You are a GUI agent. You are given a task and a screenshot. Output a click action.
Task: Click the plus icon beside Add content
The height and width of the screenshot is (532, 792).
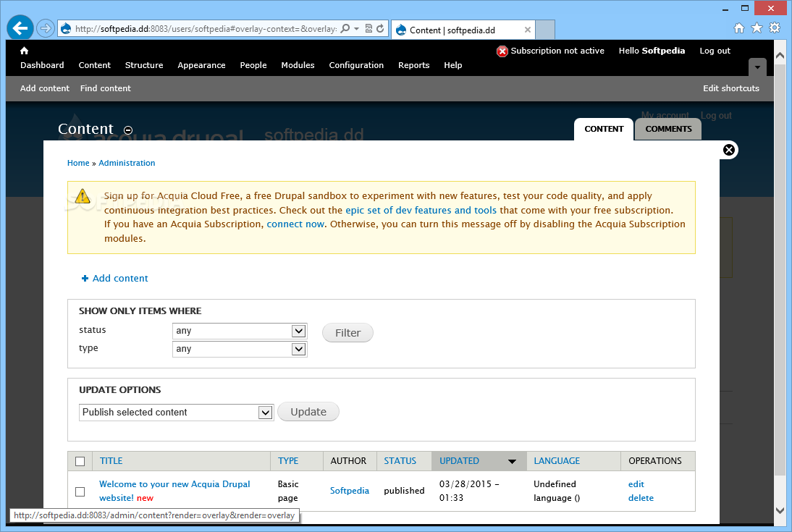coord(85,279)
